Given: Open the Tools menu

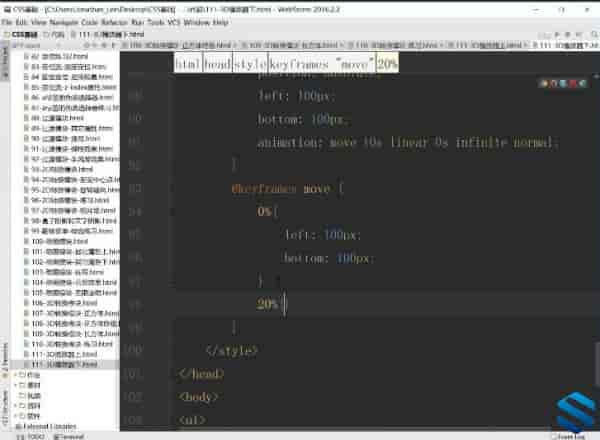Looking at the screenshot, I should tap(156, 22).
